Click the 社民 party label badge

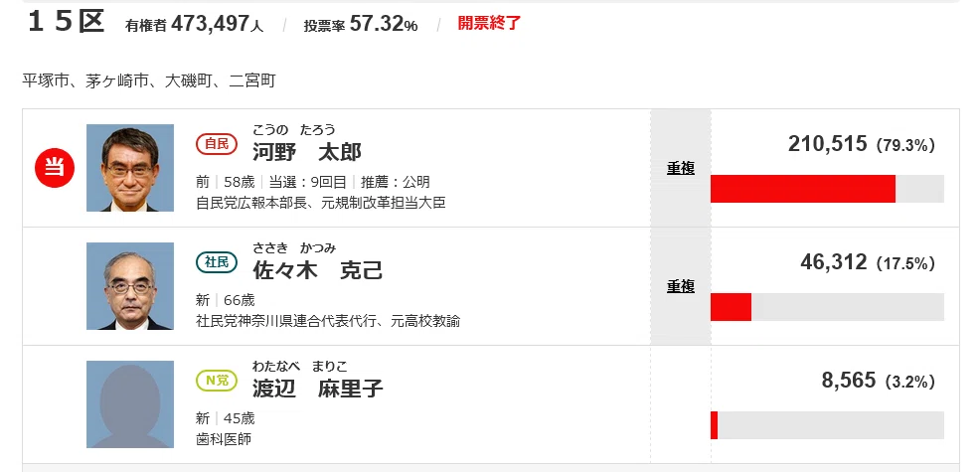tap(217, 262)
